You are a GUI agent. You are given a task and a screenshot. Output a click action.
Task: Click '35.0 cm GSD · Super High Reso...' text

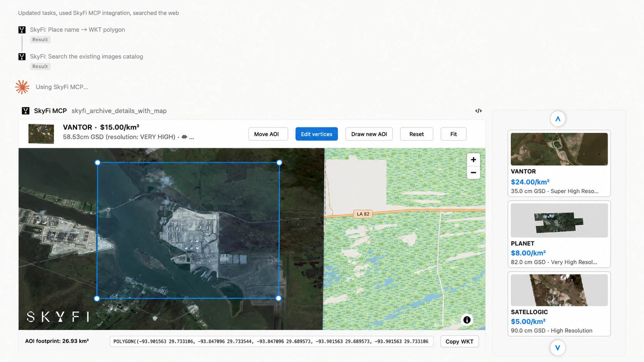(555, 191)
